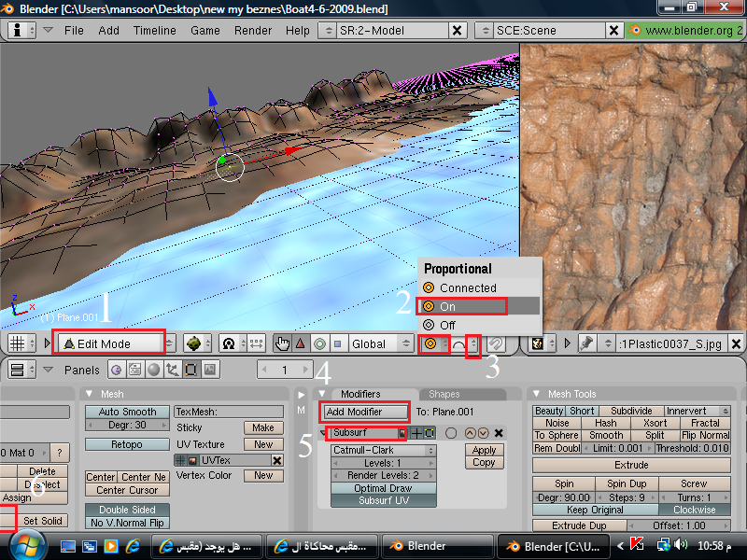Apply the Subsurf modifier
Screen dimensions: 747x560
(484, 450)
